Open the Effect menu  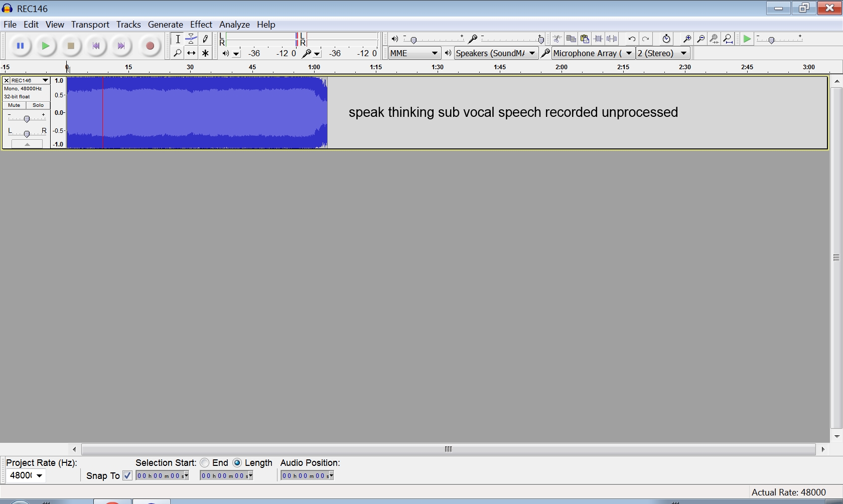201,25
